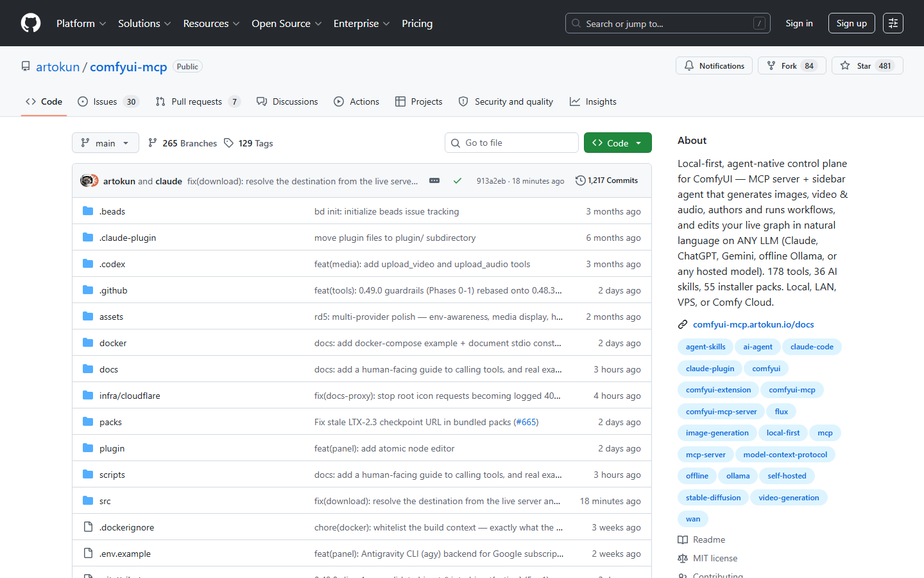This screenshot has height=578, width=924.
Task: Switch to the Actions tab
Action: click(356, 101)
